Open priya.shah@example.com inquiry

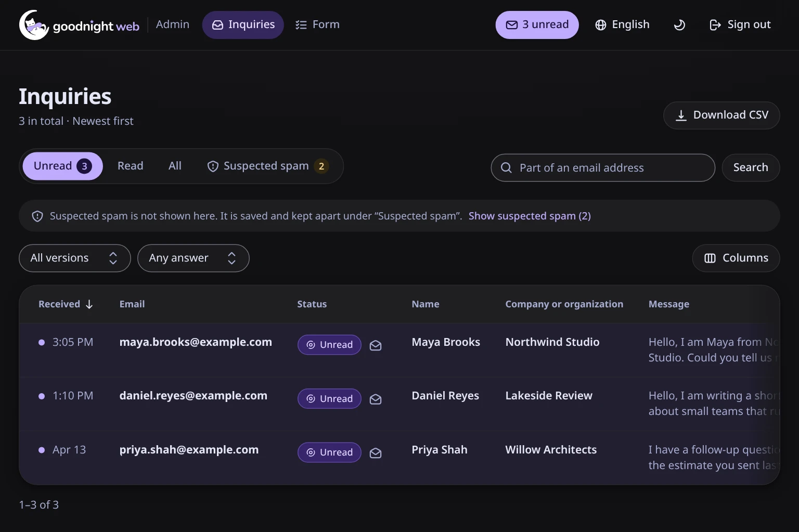189,450
